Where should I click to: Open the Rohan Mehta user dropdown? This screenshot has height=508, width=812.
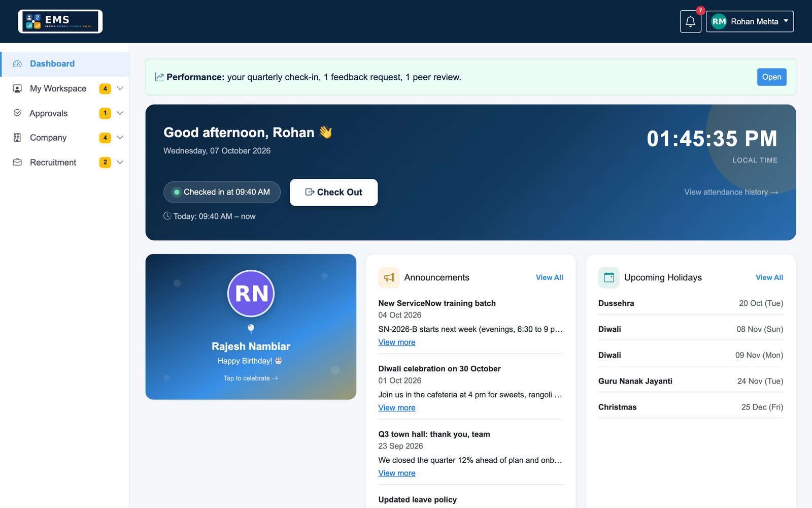pos(750,21)
